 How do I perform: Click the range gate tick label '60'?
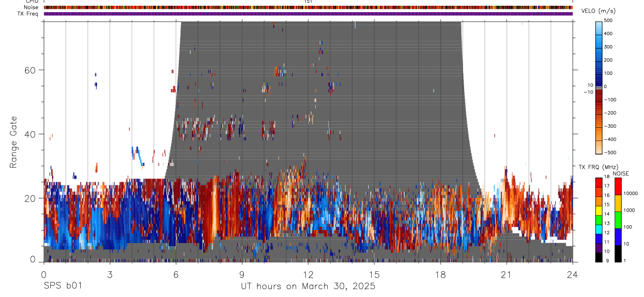click(30, 70)
